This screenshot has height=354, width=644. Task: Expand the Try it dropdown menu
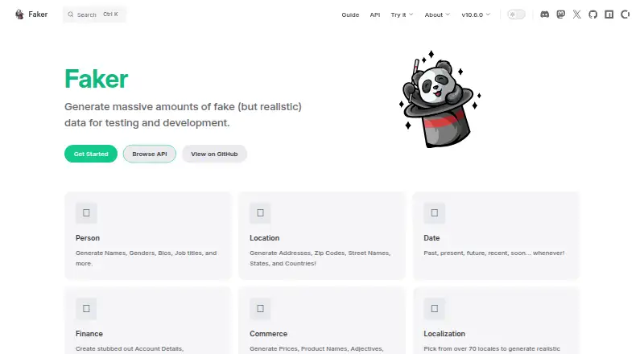[x=402, y=14]
